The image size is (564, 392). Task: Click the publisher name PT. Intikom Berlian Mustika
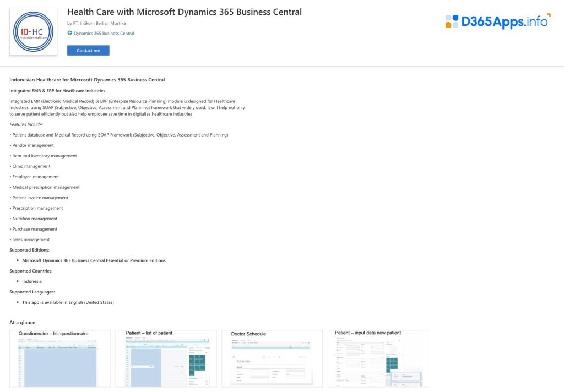99,23
